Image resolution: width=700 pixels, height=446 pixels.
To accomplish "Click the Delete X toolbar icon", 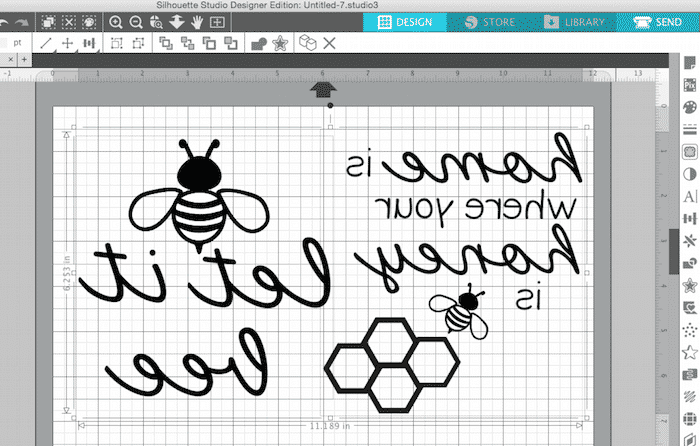I will click(x=329, y=43).
